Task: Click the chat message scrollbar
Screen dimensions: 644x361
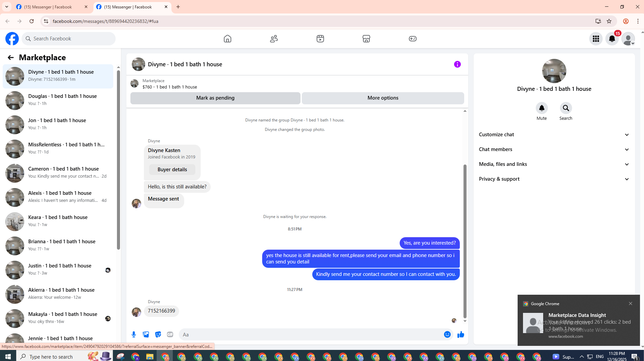Action: (x=465, y=241)
